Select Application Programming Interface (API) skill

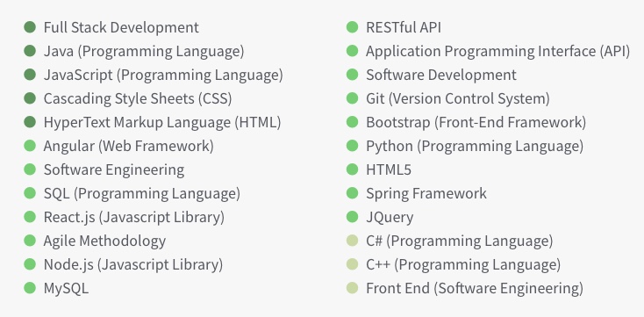point(497,52)
